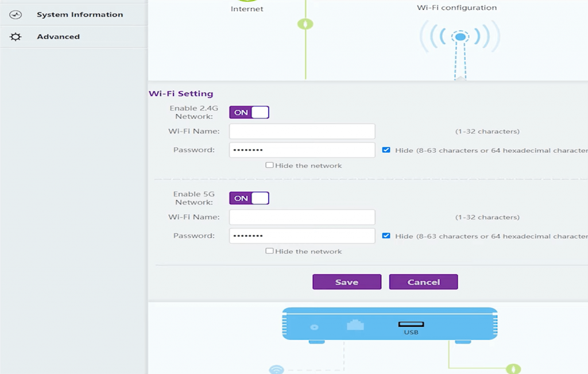Turn off the 2.4G Network toggle
The height and width of the screenshot is (374, 588).
(249, 112)
